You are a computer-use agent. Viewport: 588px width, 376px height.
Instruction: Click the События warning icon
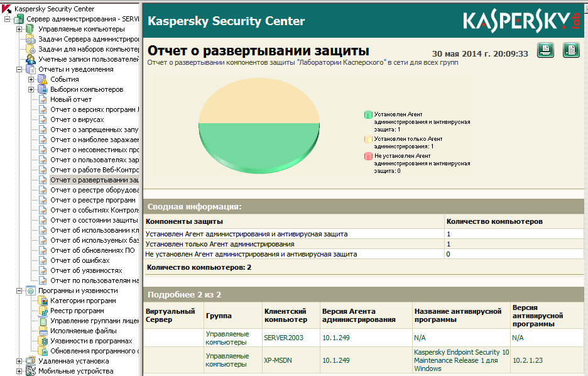pos(42,79)
